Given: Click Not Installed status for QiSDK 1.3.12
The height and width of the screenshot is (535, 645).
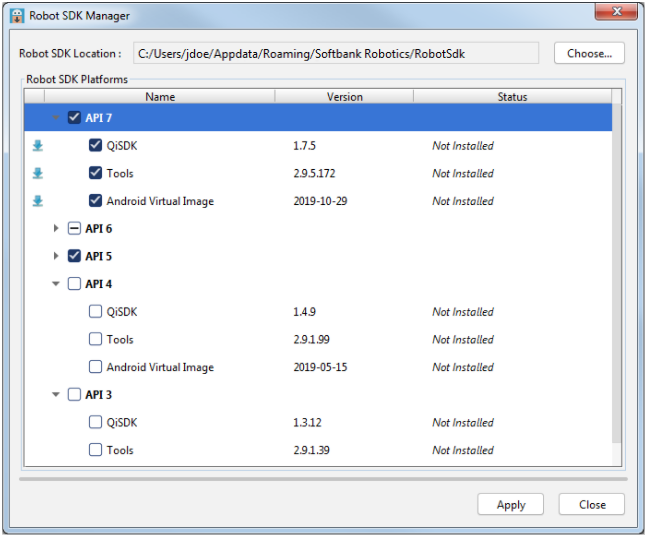Looking at the screenshot, I should click(x=463, y=422).
